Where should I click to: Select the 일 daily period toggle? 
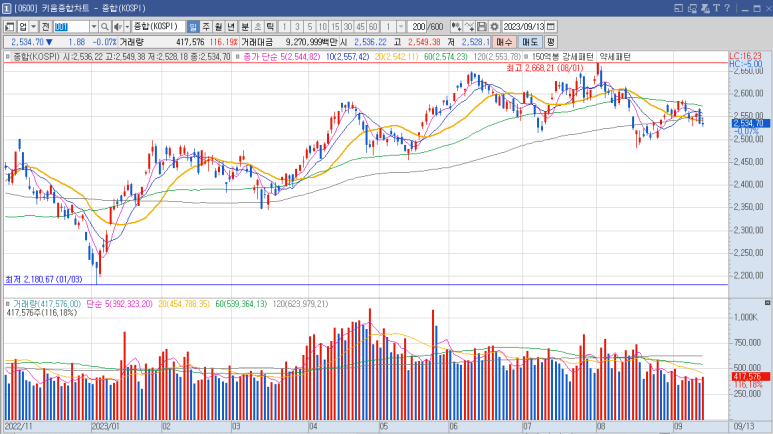[193, 27]
